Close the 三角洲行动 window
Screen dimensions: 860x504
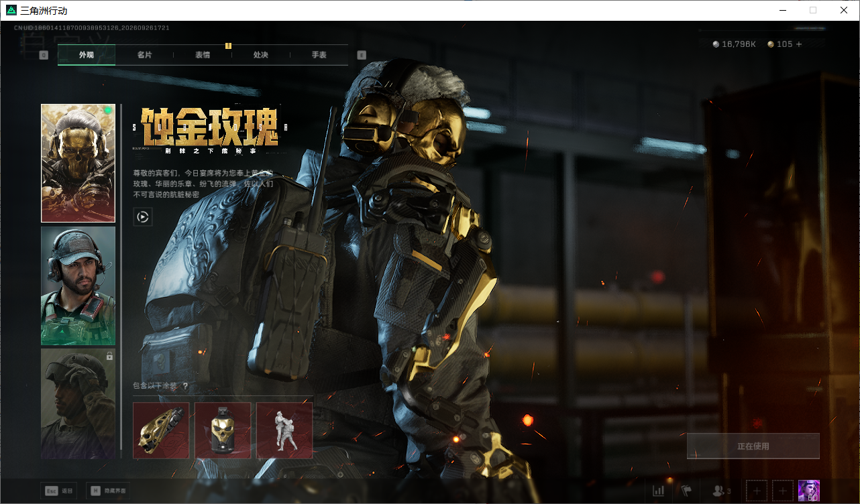point(844,10)
